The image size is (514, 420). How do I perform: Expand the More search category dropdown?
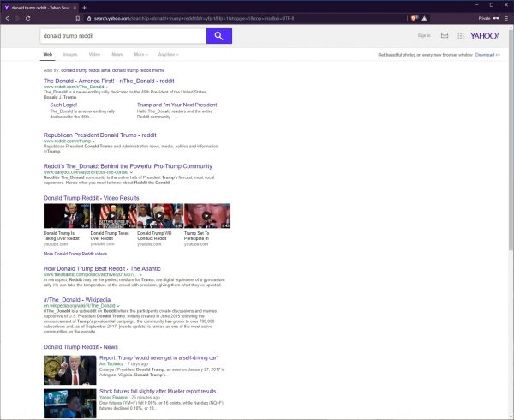(x=140, y=53)
